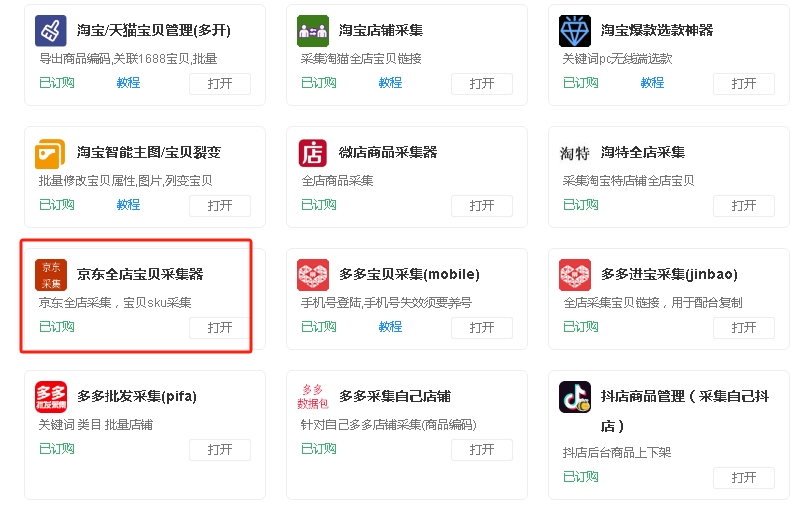The width and height of the screenshot is (810, 505).
Task: Click the 多多采集自己店铺 title
Action: (395, 397)
